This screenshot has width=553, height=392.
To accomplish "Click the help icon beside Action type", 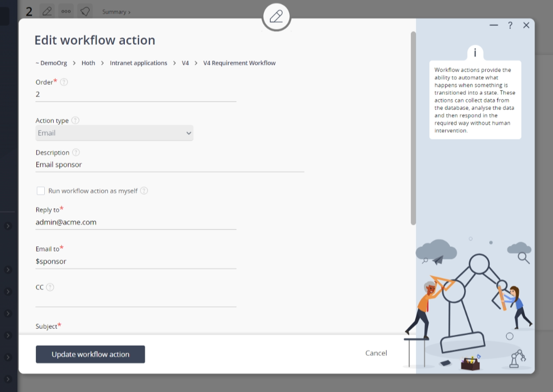I will (75, 120).
